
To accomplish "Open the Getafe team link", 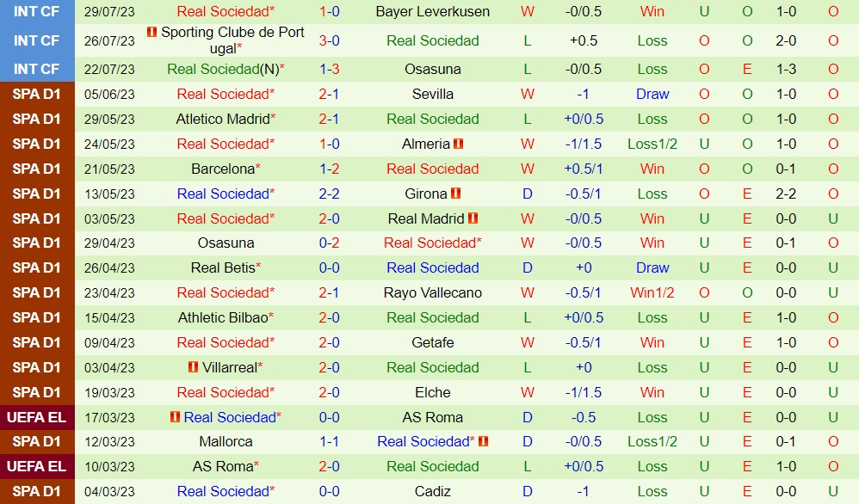I will pyautogui.click(x=432, y=342).
